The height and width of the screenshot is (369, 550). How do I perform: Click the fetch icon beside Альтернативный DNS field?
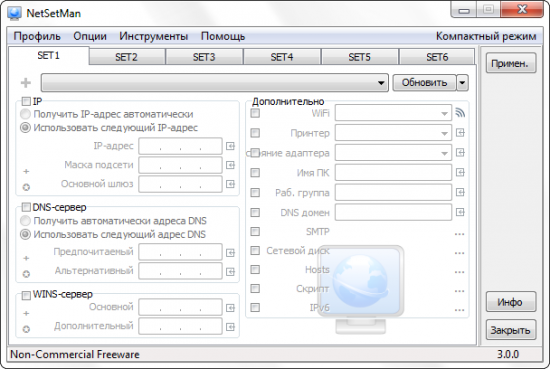pos(230,271)
